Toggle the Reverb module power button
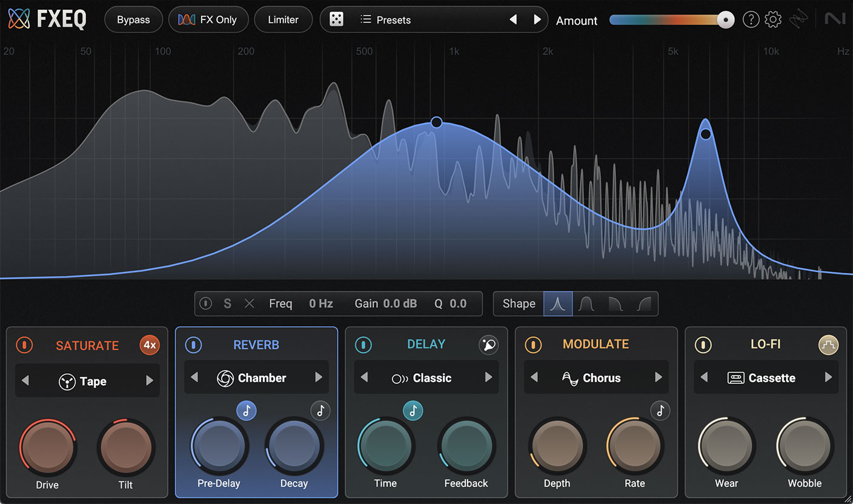Viewport: 853px width, 504px height. (194, 345)
